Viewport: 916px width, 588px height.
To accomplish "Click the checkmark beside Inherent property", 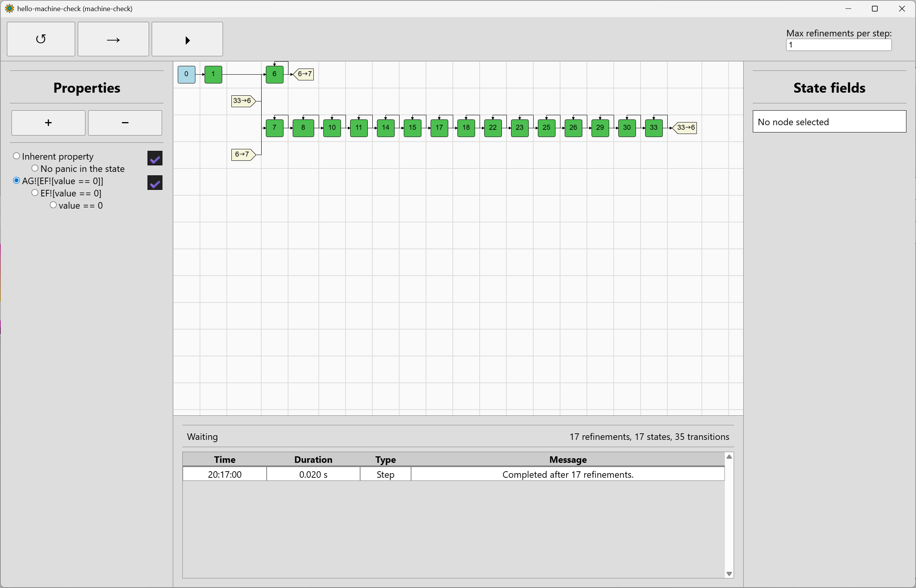I will [x=155, y=158].
